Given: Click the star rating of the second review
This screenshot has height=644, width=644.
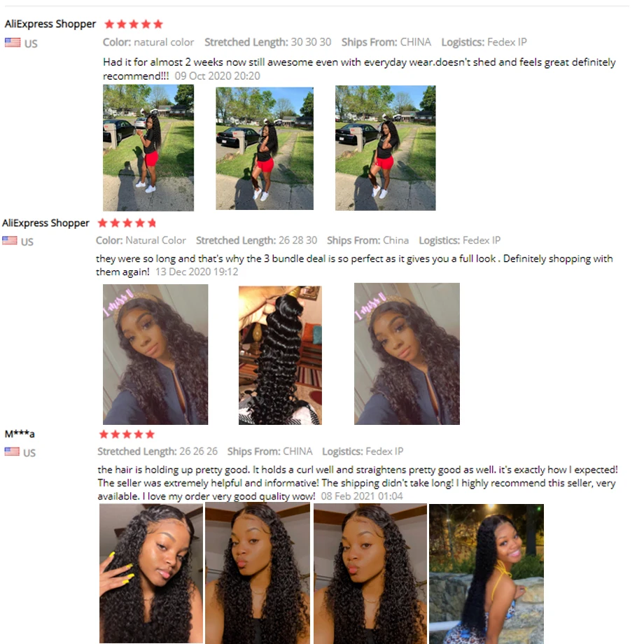Looking at the screenshot, I should 127,223.
